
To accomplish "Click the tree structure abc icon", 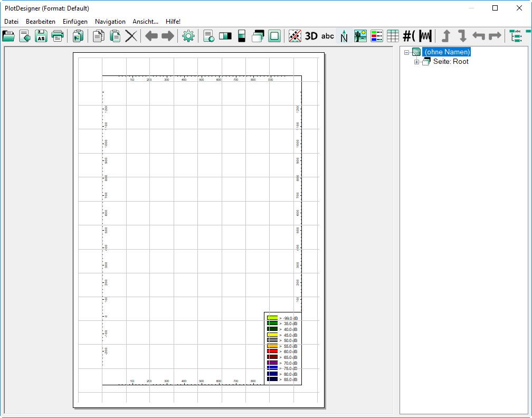I will click(x=516, y=36).
